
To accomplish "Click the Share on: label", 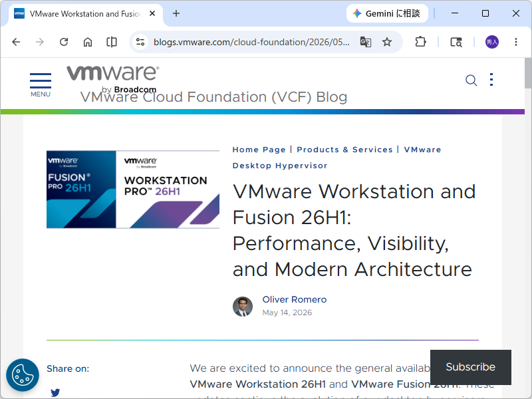I will [68, 368].
